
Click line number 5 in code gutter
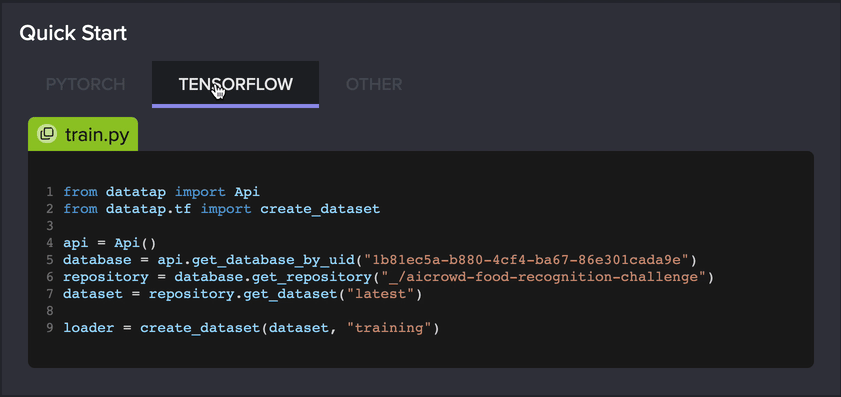point(49,260)
